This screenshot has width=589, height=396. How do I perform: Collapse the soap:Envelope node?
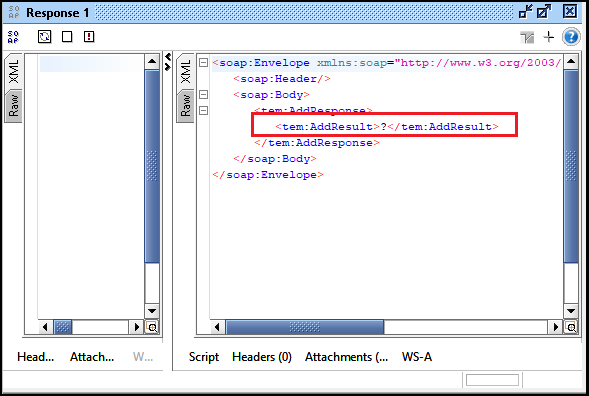[x=203, y=62]
